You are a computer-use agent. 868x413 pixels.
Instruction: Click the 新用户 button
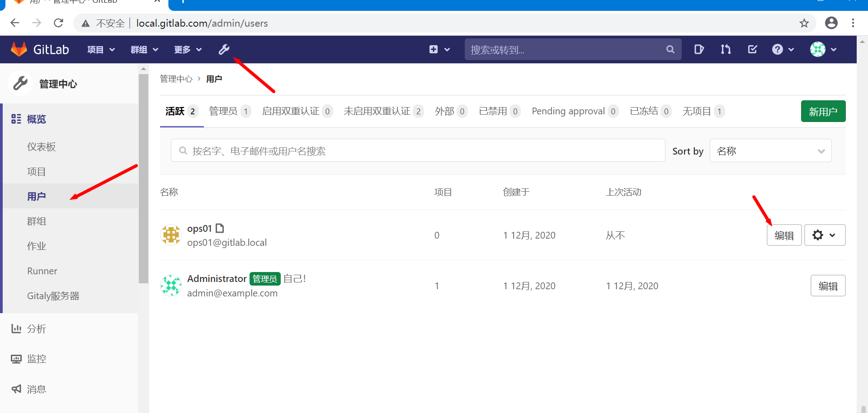pos(823,111)
